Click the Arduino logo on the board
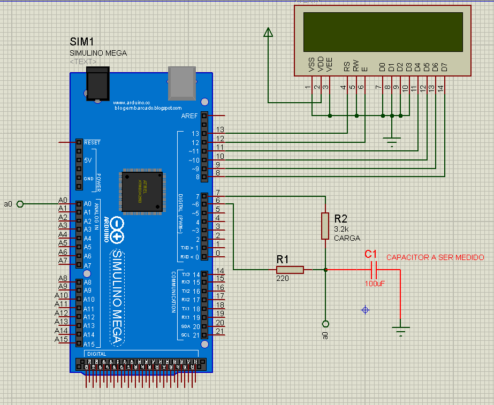The width and height of the screenshot is (494, 405). 117,230
